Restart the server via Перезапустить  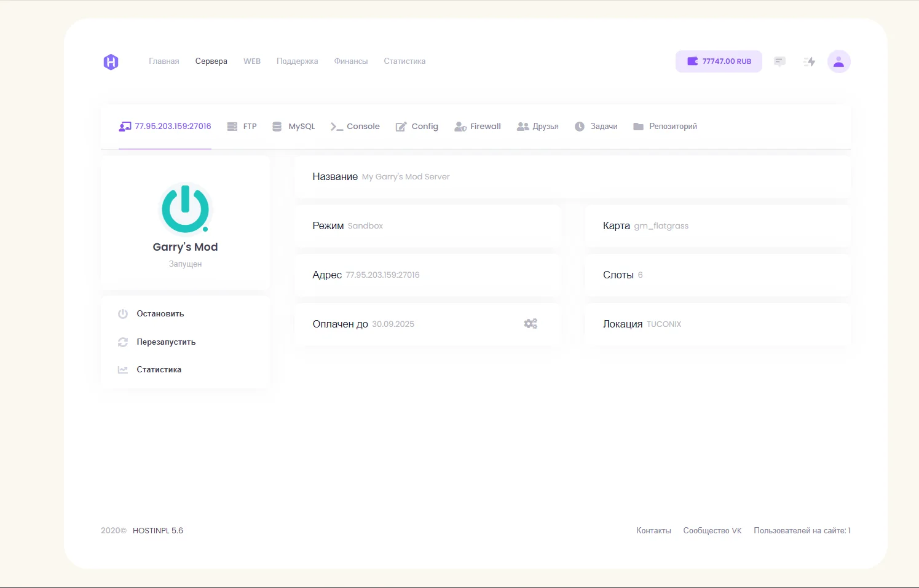(x=165, y=342)
